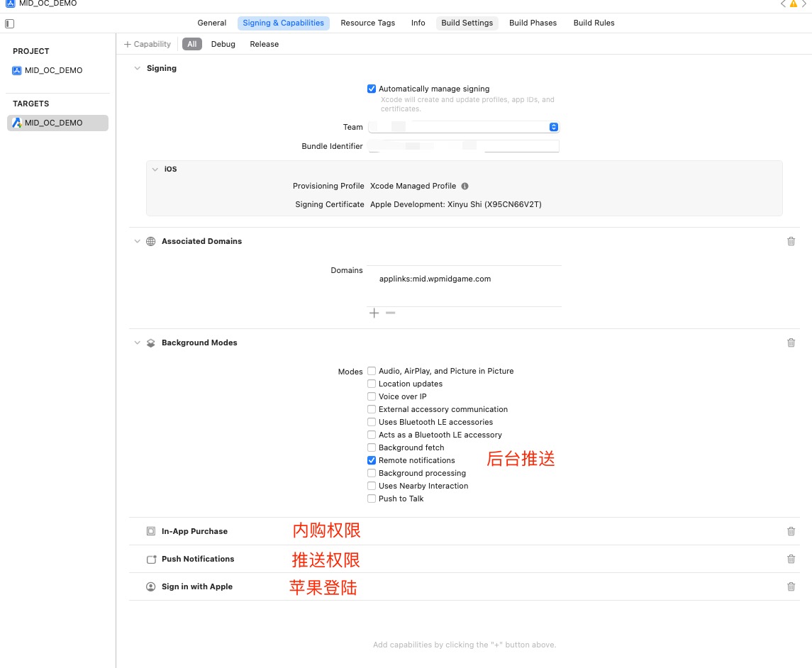Click the Push Notifications label
The image size is (812, 668).
pos(198,560)
